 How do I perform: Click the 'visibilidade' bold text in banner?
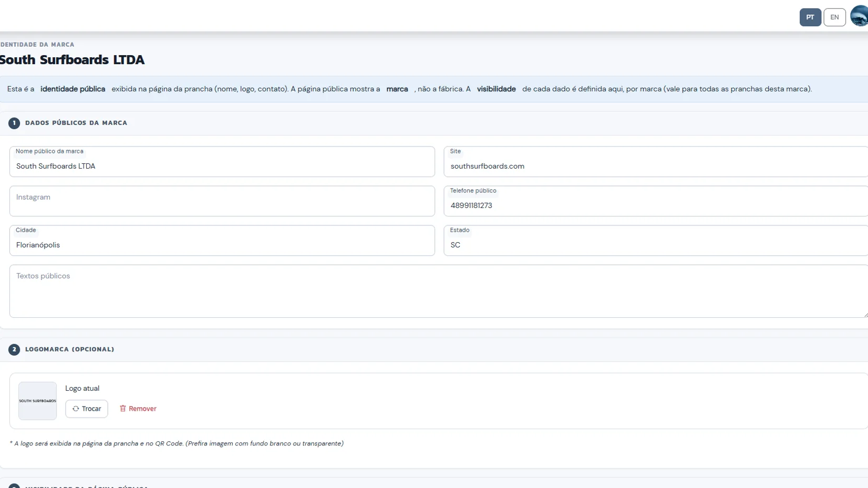tap(497, 89)
